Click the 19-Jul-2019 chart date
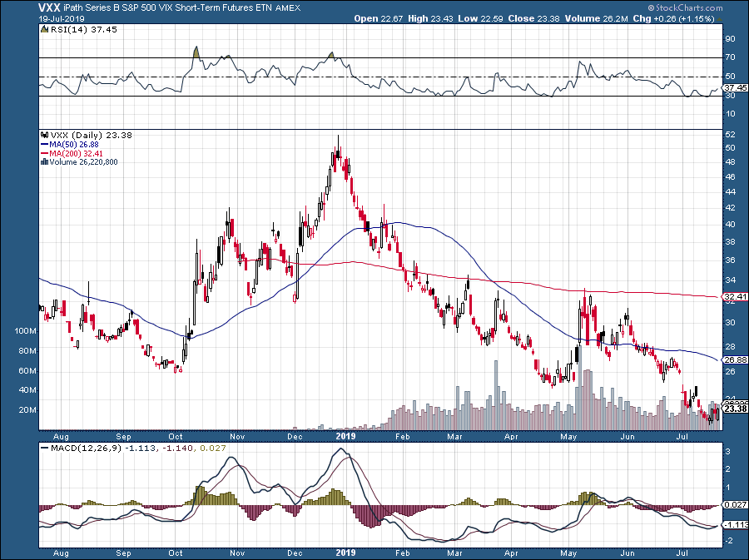The width and height of the screenshot is (749, 560). pos(62,18)
